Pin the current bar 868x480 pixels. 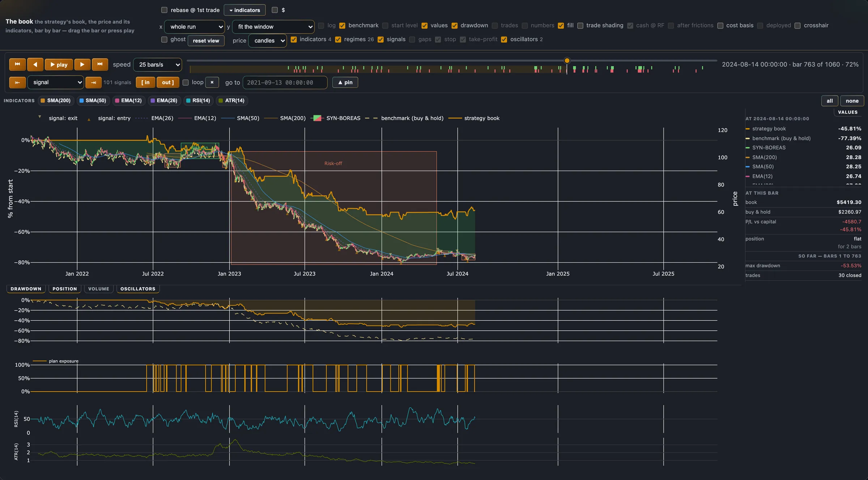coord(345,82)
